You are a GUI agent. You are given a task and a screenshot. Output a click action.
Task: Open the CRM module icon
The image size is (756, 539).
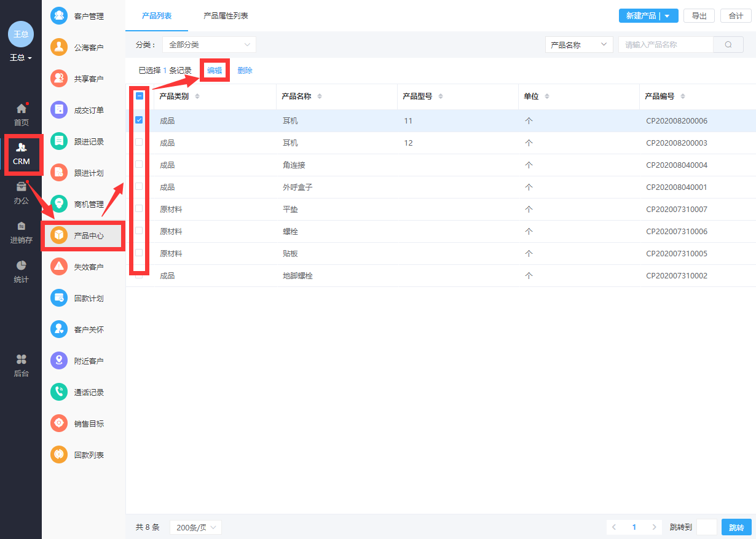21,148
